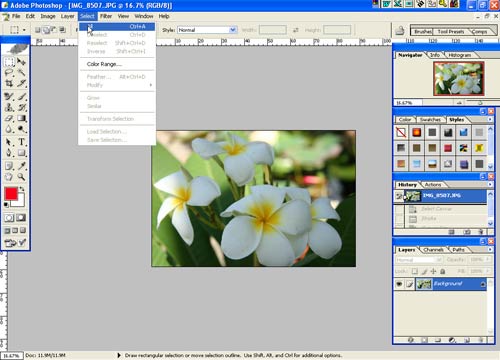
Task: Switch to Quick Mask mode
Action: tap(21, 218)
